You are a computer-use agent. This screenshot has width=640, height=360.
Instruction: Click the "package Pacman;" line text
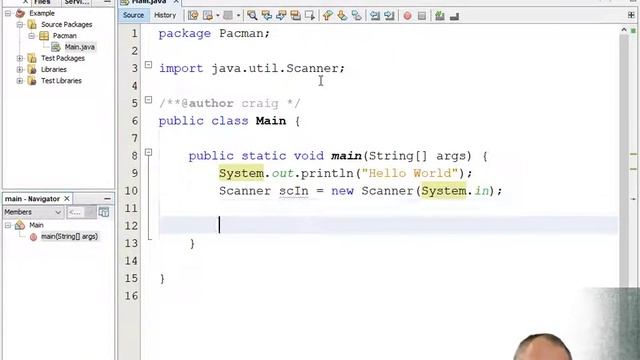tap(214, 33)
